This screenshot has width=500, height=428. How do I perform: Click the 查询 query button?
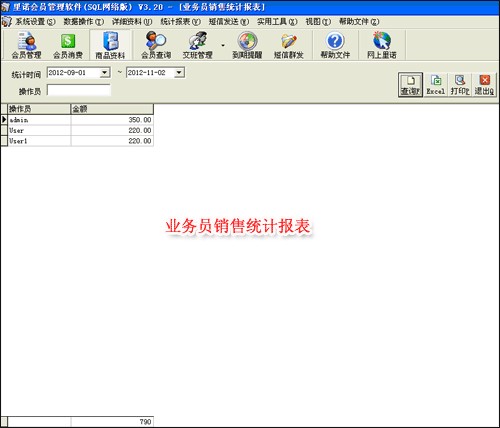(x=410, y=85)
